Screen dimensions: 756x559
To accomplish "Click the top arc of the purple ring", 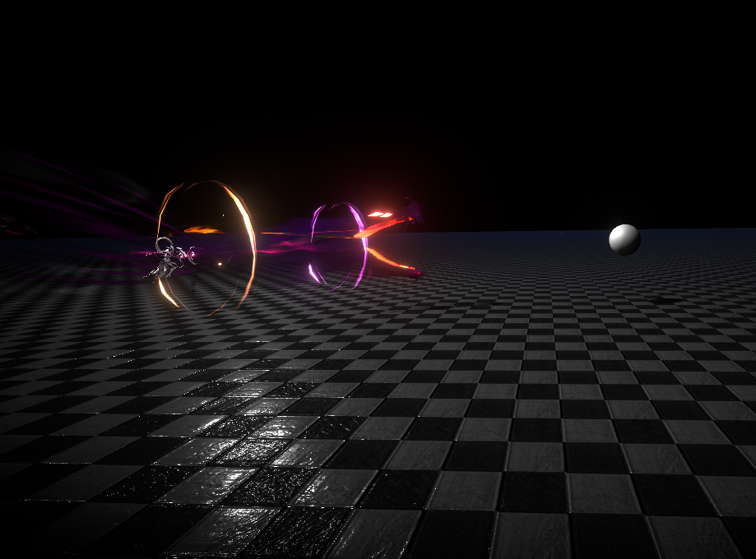I will (x=337, y=206).
